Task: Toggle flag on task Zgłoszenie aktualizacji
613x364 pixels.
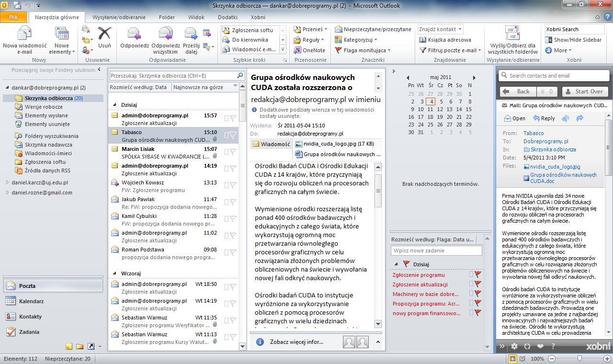Action: [x=478, y=284]
